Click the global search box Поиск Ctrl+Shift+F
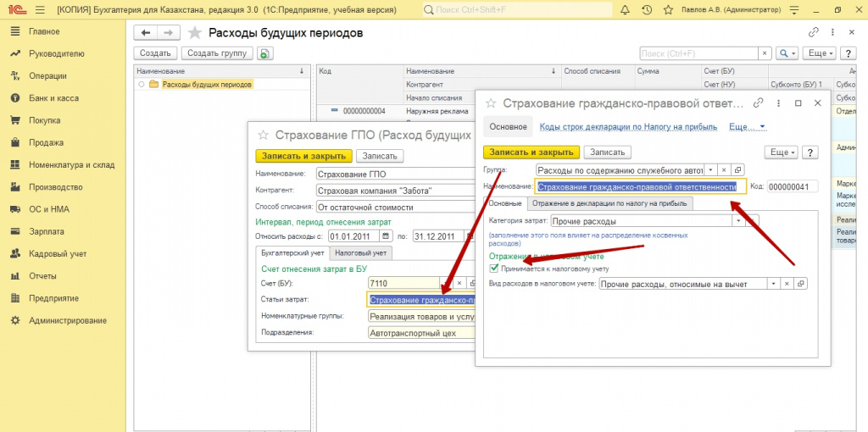The image size is (868, 432). [518, 10]
